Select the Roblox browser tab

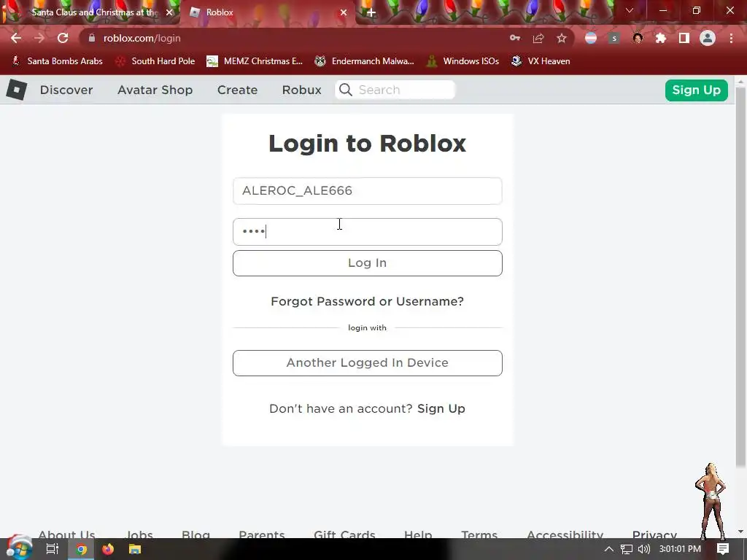[269, 12]
